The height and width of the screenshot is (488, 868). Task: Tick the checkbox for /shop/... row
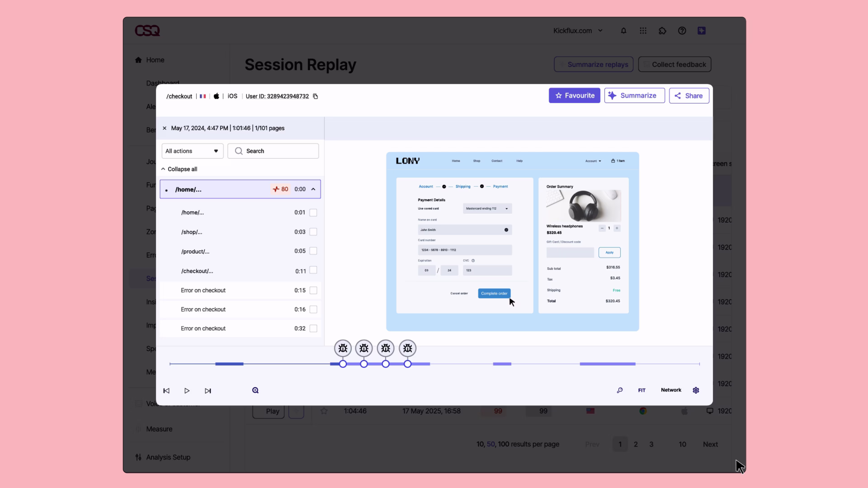[313, 232]
